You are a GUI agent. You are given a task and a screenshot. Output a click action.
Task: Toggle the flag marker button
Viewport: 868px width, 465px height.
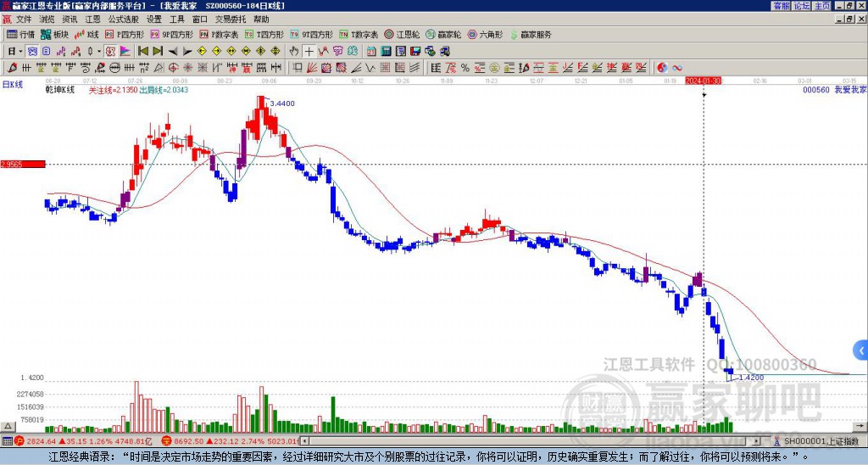point(125,52)
